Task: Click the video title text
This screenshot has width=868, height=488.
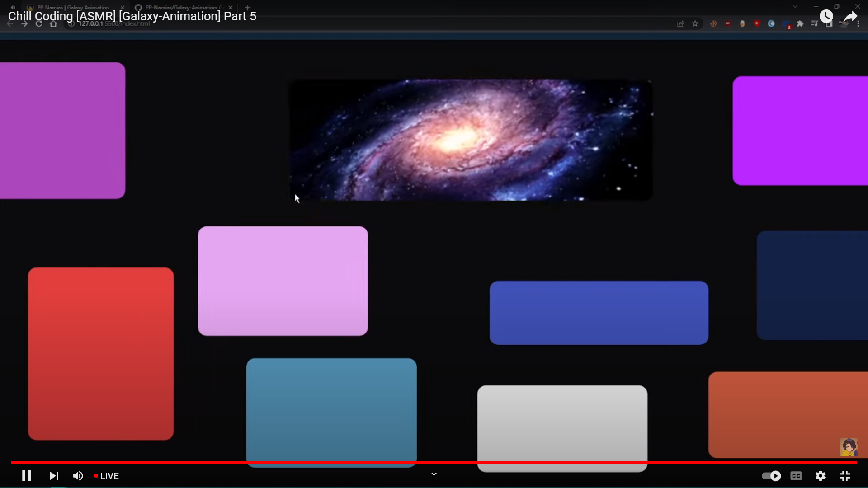Action: tap(132, 16)
